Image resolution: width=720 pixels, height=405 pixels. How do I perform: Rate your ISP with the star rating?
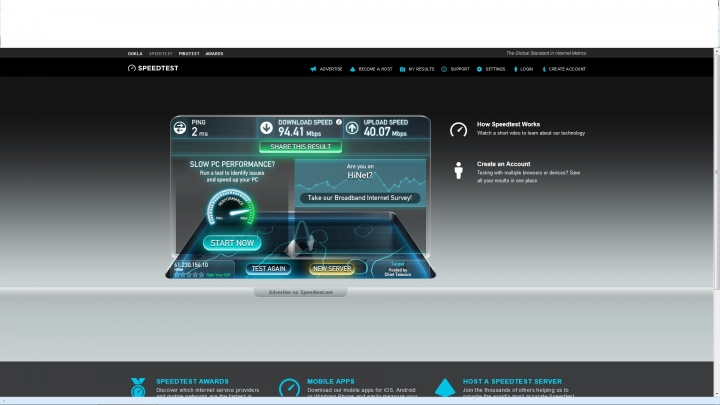[x=189, y=275]
